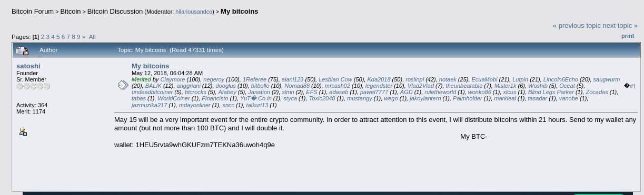Click the » next pages link
Viewport: 644px width, 195px height.
84,37
